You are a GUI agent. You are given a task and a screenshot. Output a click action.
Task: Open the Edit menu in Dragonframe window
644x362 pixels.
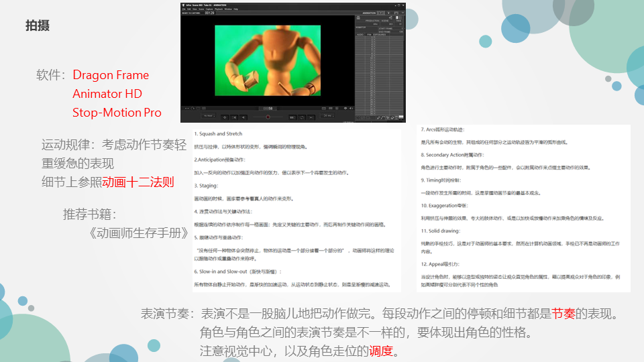189,9
